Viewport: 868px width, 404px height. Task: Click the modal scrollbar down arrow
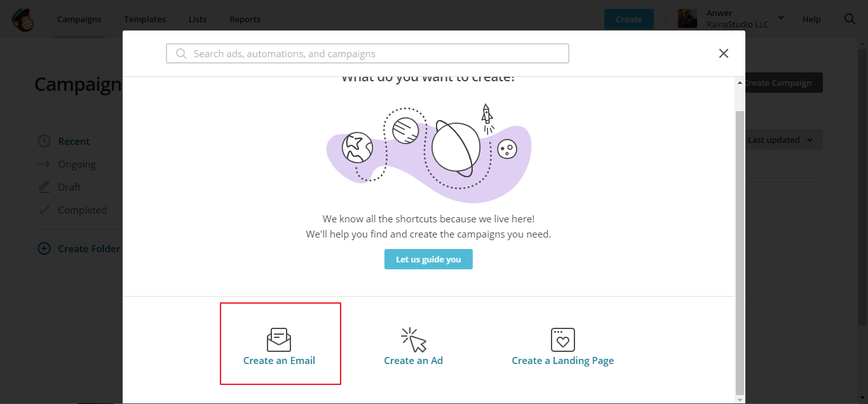click(740, 400)
